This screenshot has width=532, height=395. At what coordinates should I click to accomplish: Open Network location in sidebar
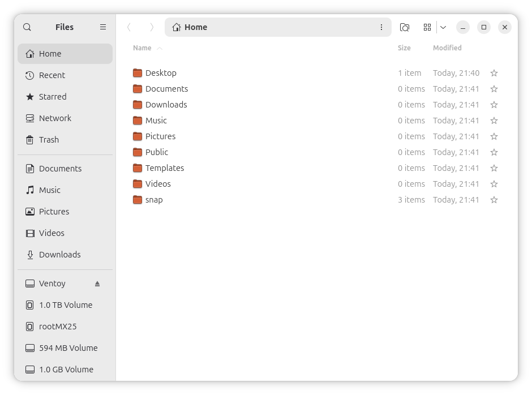[x=55, y=118]
